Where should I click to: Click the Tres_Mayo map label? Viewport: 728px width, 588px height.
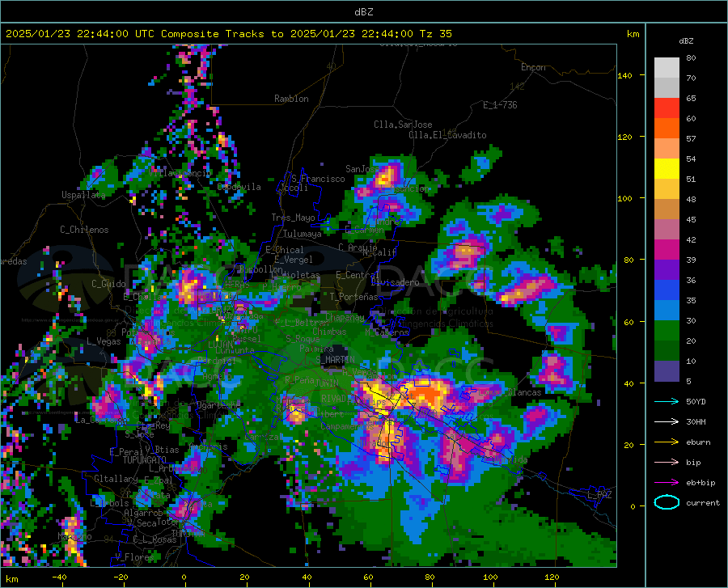[293, 218]
